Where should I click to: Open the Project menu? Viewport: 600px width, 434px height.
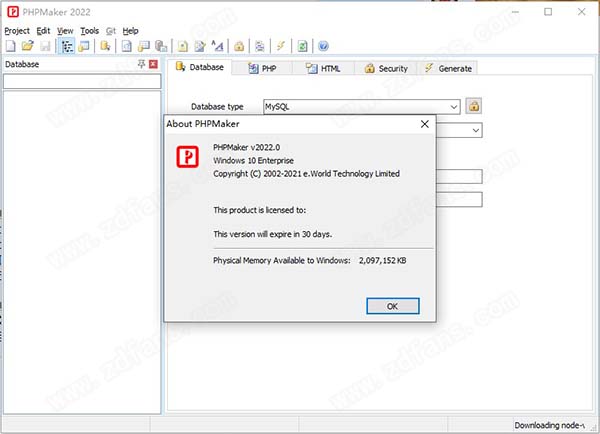tap(17, 31)
